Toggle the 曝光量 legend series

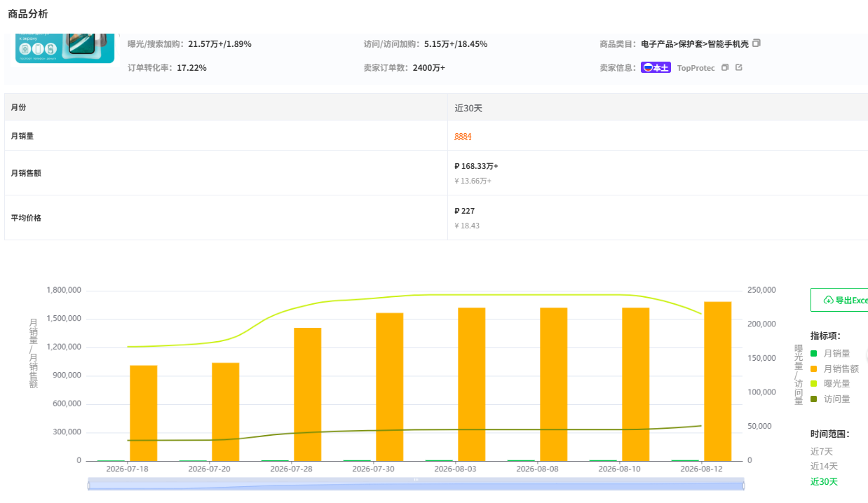pyautogui.click(x=830, y=384)
